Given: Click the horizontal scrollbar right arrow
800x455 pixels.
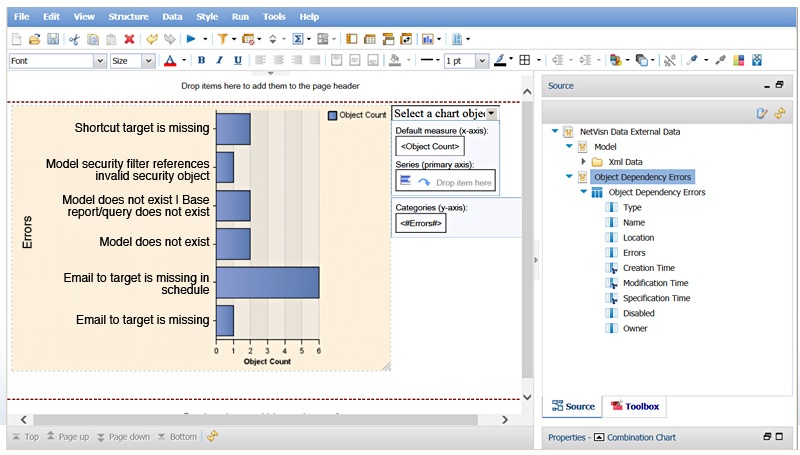Looking at the screenshot, I should [x=505, y=419].
